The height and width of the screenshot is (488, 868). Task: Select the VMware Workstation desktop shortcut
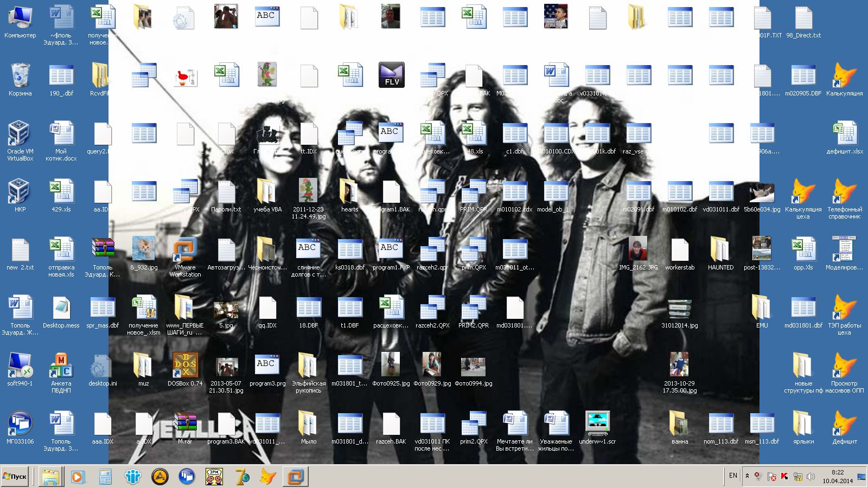tap(185, 257)
